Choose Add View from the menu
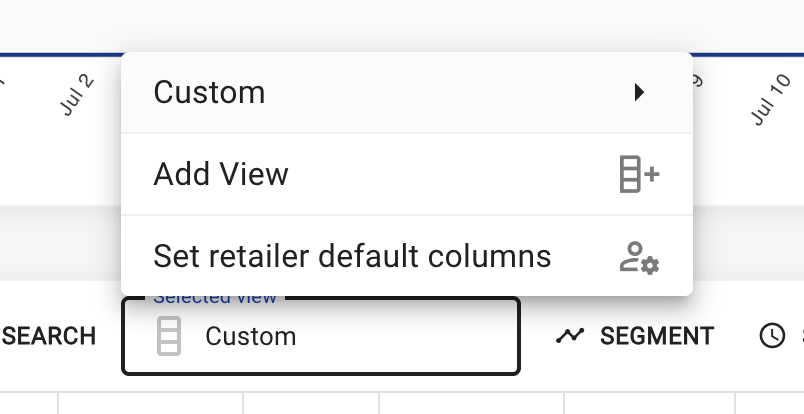804x414 pixels. [407, 174]
